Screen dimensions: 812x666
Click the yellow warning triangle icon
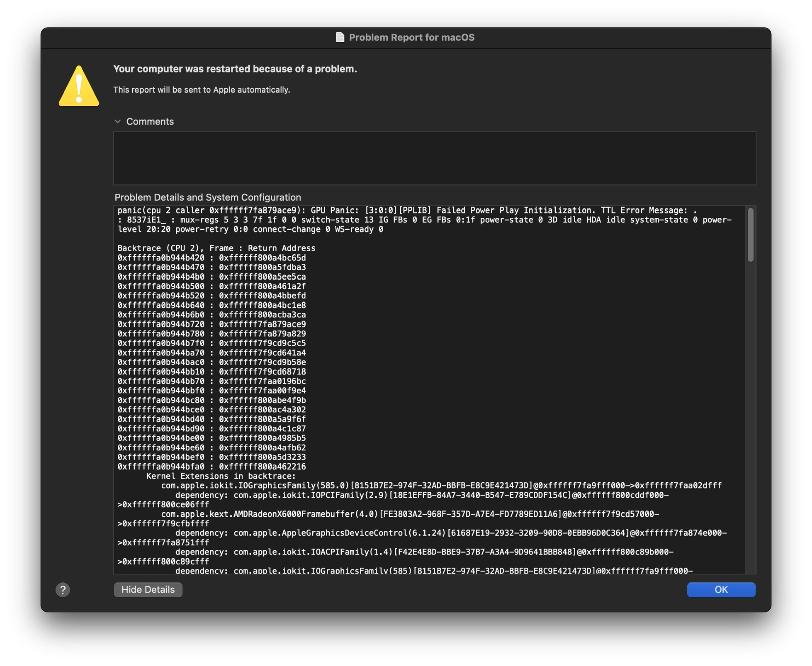tap(79, 86)
